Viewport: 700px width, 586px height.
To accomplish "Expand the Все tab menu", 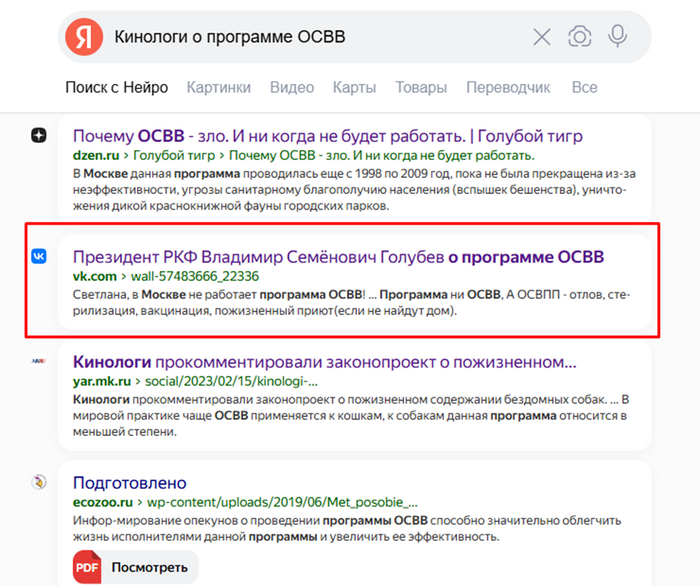I will tap(584, 87).
